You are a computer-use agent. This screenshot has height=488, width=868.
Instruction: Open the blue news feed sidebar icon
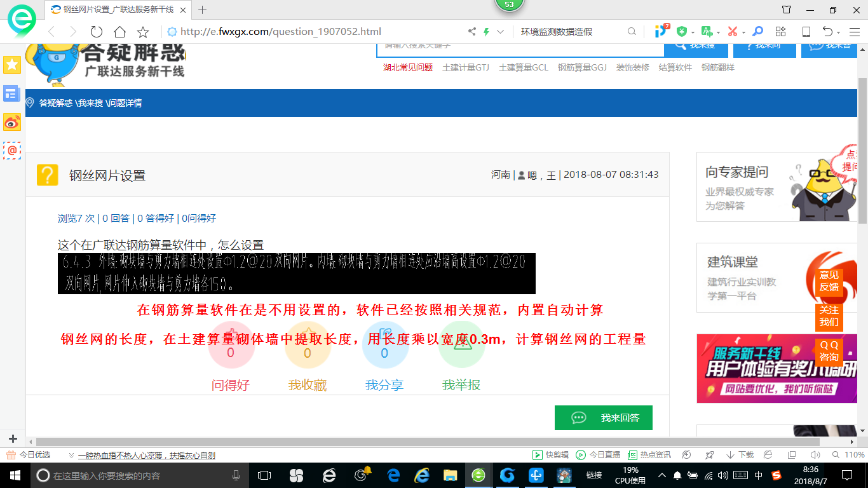tap(12, 93)
